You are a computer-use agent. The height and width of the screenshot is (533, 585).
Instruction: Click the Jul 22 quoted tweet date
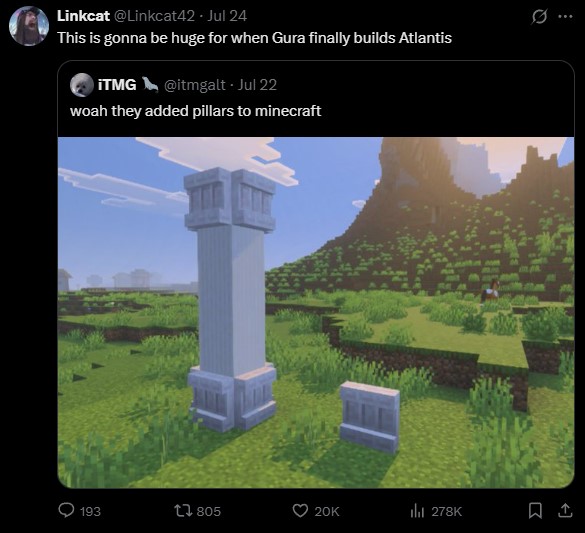point(257,85)
